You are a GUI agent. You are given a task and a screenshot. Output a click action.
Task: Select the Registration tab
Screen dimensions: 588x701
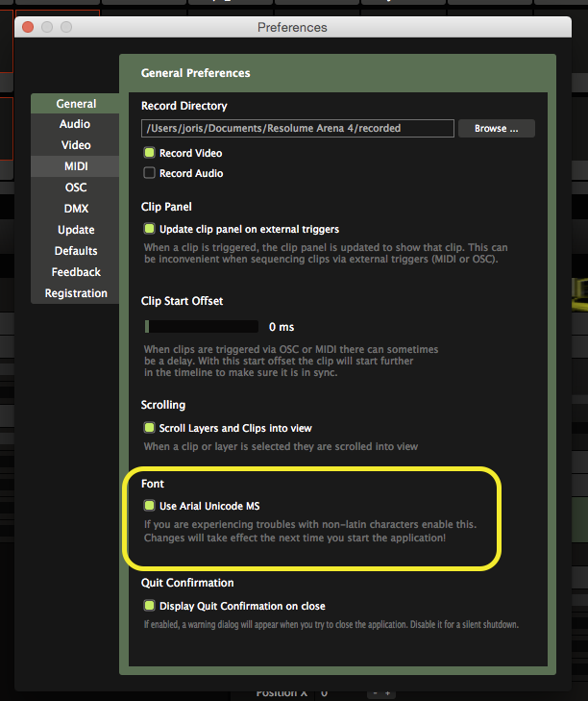[76, 293]
